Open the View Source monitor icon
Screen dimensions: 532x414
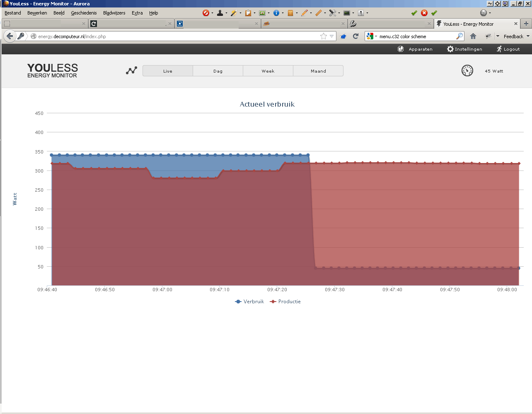(347, 13)
